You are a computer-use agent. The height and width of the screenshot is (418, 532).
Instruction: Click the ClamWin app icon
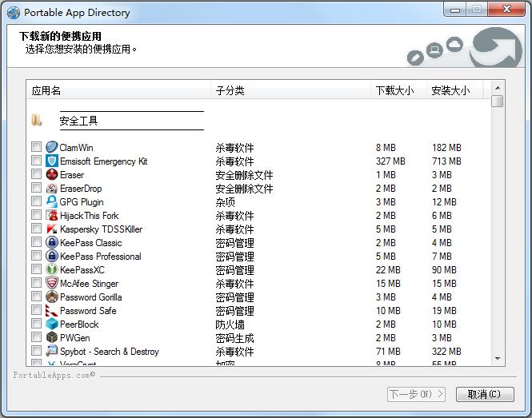[x=52, y=147]
